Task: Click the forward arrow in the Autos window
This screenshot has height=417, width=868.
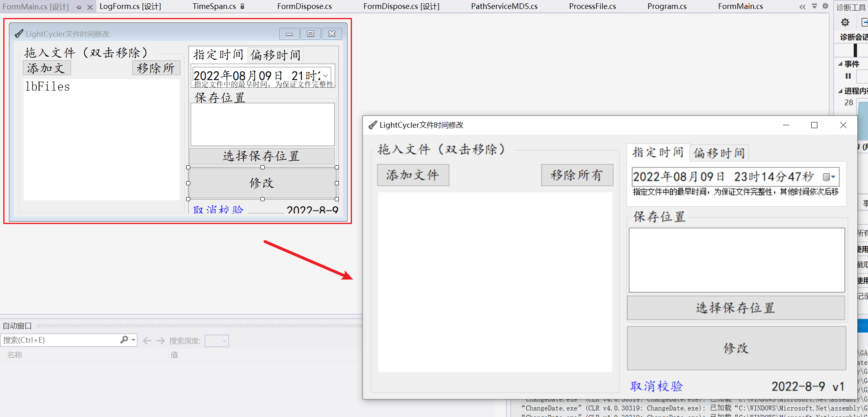Action: [161, 341]
